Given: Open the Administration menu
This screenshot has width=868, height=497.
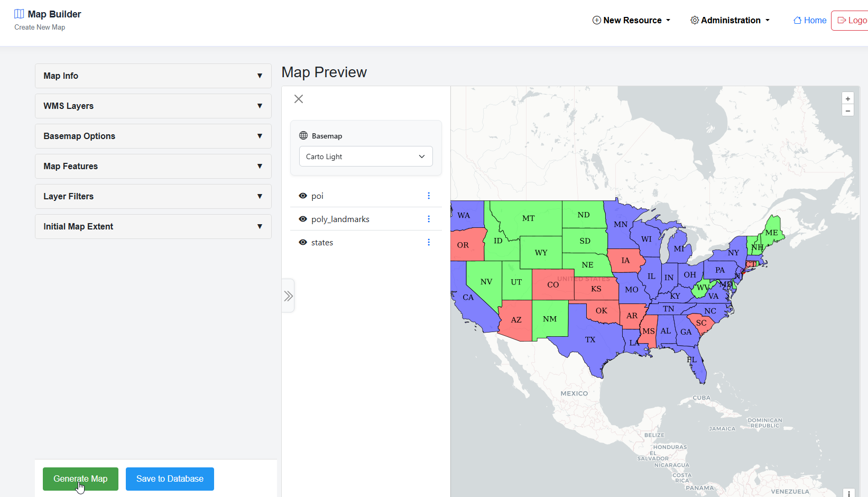Looking at the screenshot, I should (730, 20).
